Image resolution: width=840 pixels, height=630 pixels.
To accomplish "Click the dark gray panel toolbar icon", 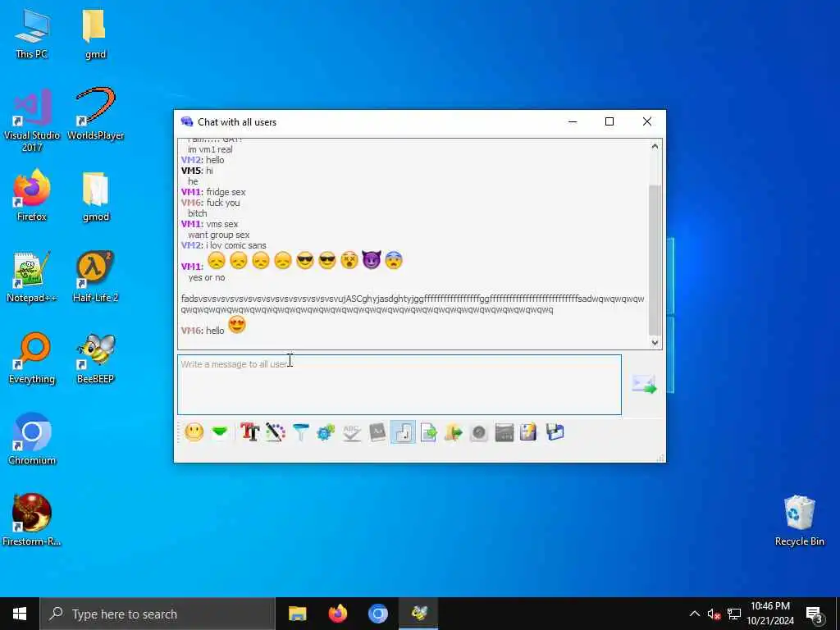I will click(504, 432).
